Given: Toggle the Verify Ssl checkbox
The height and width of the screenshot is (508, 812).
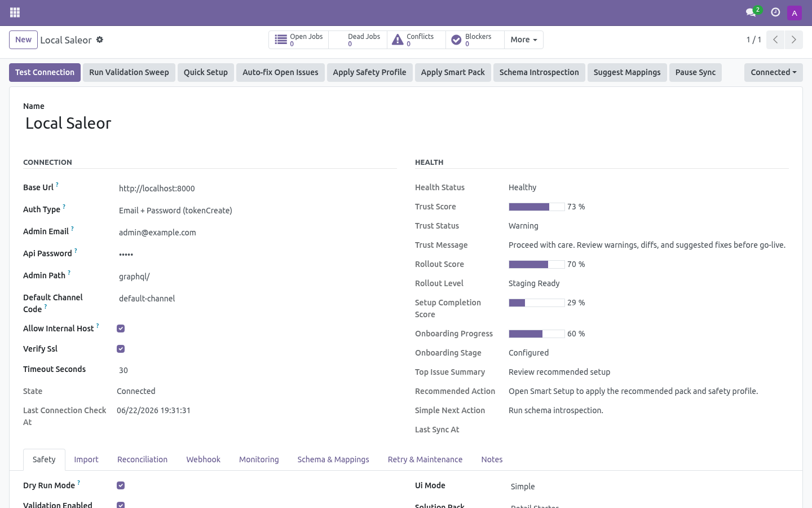Looking at the screenshot, I should 121,349.
